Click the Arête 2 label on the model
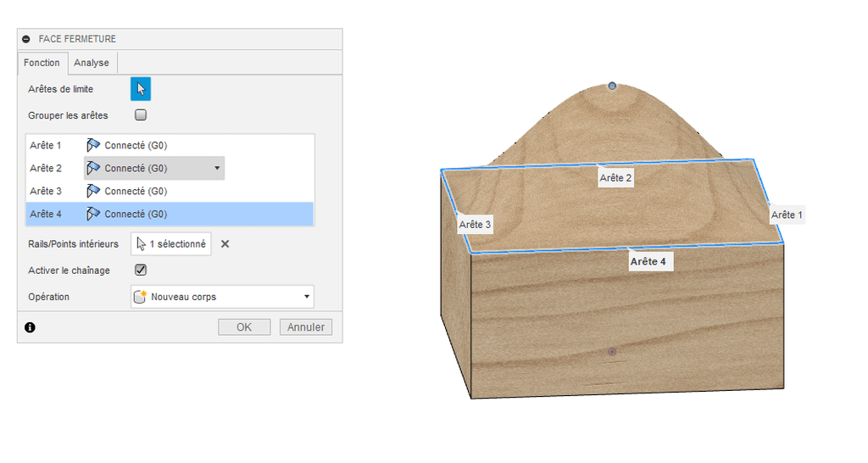This screenshot has width=868, height=463. pyautogui.click(x=615, y=178)
